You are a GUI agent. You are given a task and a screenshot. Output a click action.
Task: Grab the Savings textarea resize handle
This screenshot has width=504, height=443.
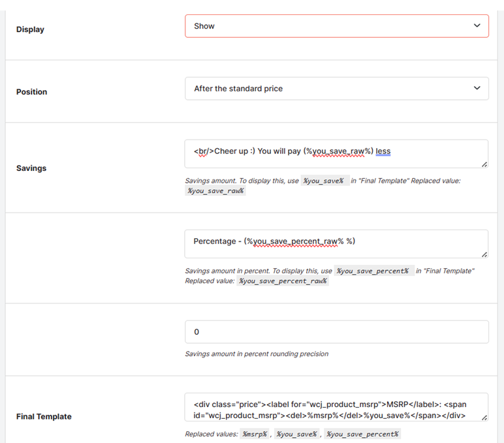pos(484,164)
